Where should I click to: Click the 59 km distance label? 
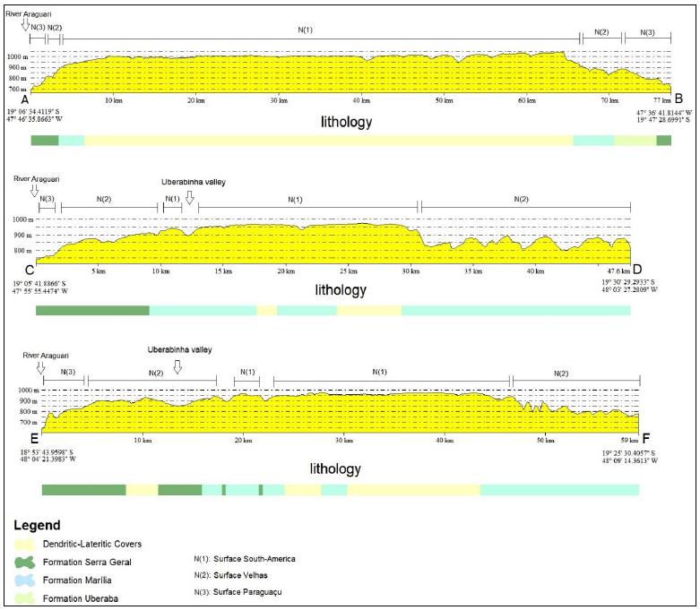coord(628,441)
